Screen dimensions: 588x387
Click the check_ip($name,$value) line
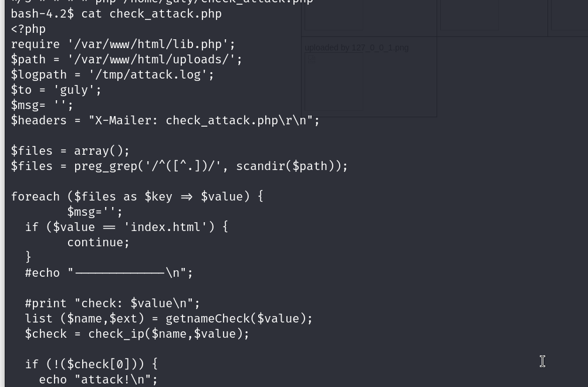(x=137, y=334)
